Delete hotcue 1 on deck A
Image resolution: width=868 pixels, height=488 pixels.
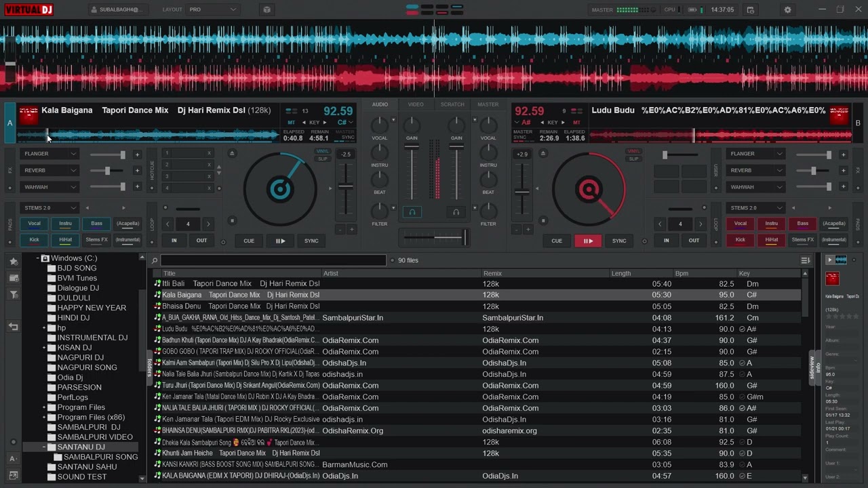click(209, 153)
